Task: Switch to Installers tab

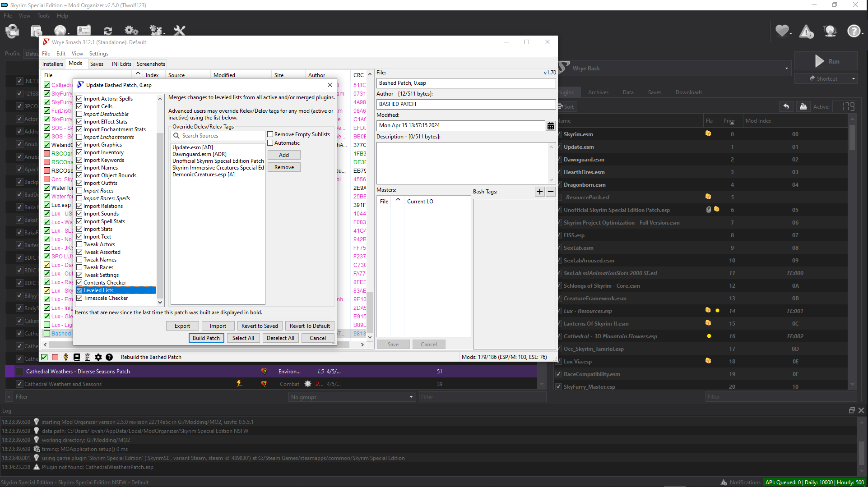Action: (x=53, y=64)
